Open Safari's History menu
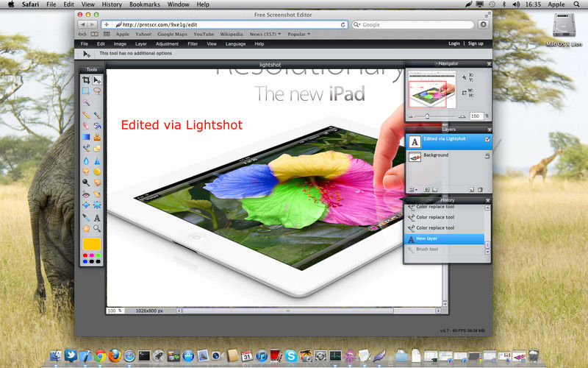The image size is (588, 368). point(112,4)
